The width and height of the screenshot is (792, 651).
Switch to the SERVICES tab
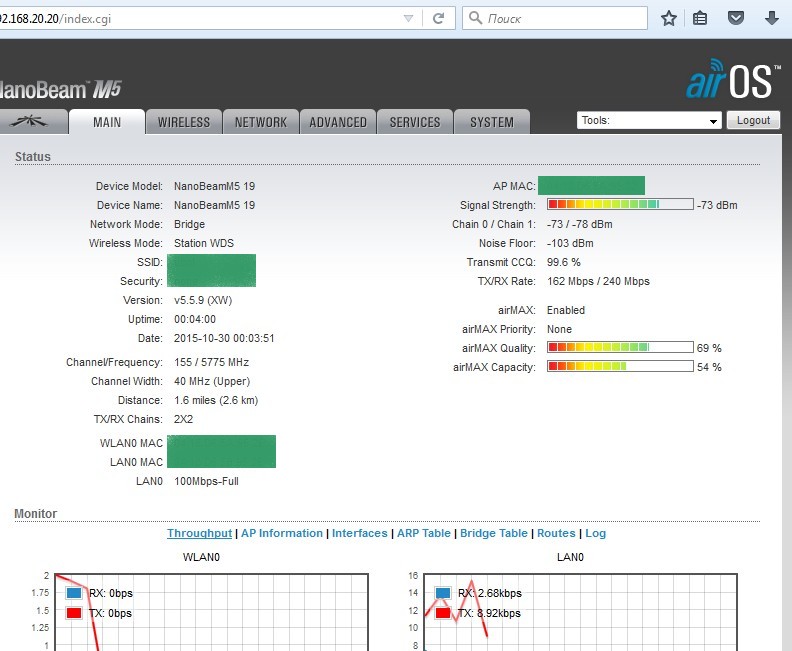click(415, 122)
